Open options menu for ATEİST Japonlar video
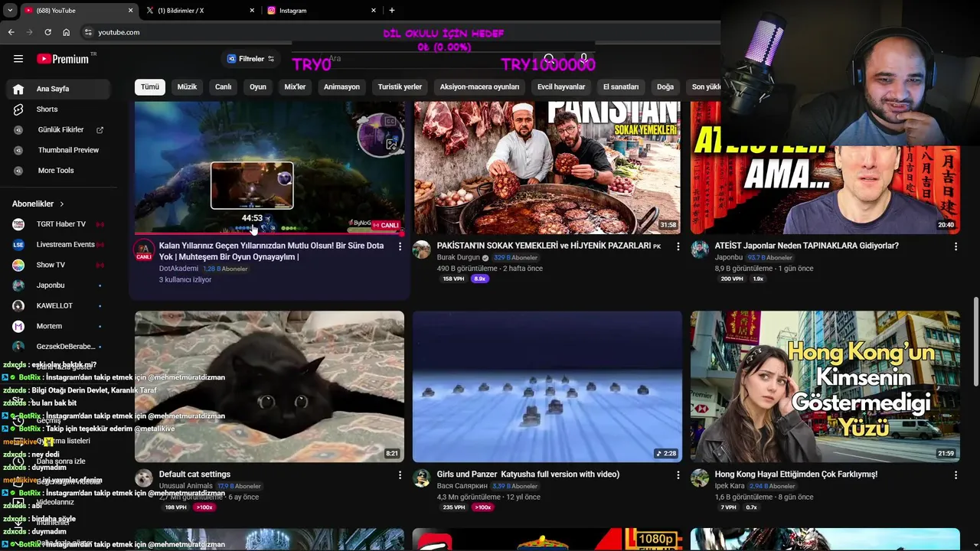The width and height of the screenshot is (980, 551). point(955,246)
